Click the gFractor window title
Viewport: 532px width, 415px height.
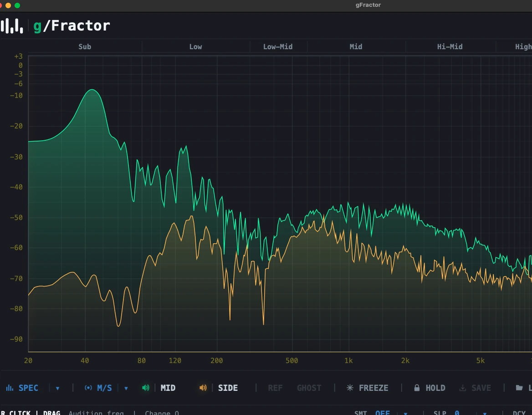pos(368,5)
